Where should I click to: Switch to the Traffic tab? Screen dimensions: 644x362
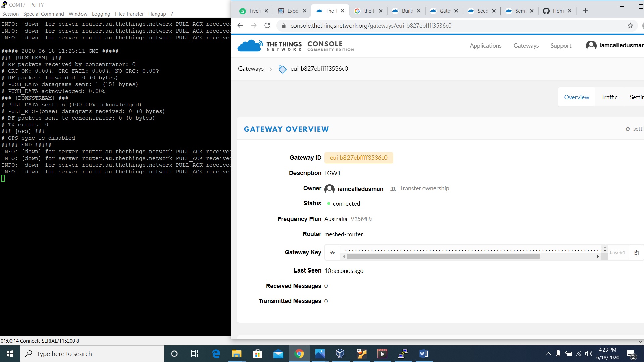tap(609, 97)
